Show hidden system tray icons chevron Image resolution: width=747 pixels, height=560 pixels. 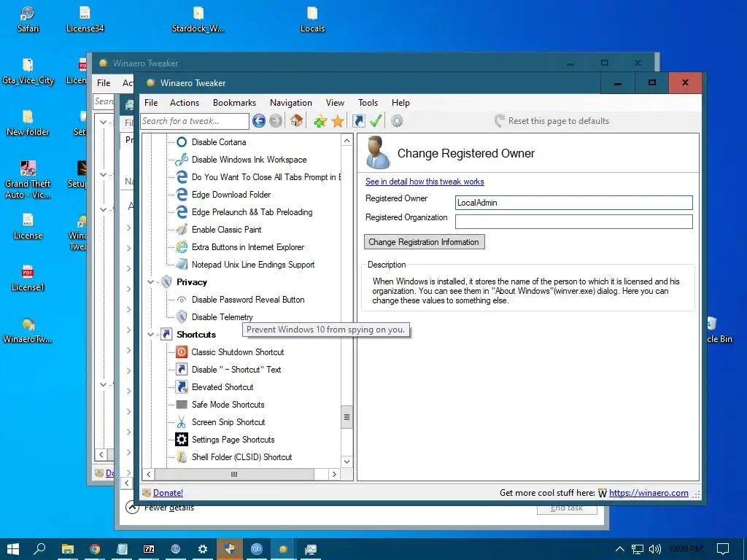619,549
